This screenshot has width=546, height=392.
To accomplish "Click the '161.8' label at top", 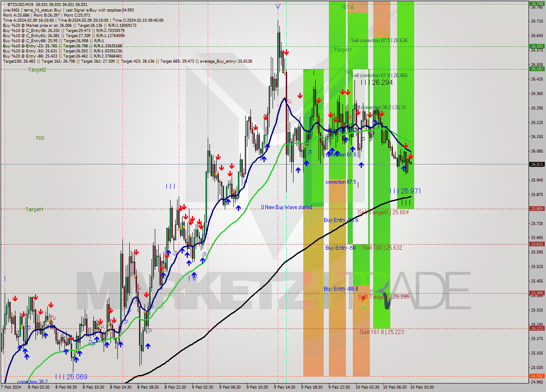I will pos(347,7).
